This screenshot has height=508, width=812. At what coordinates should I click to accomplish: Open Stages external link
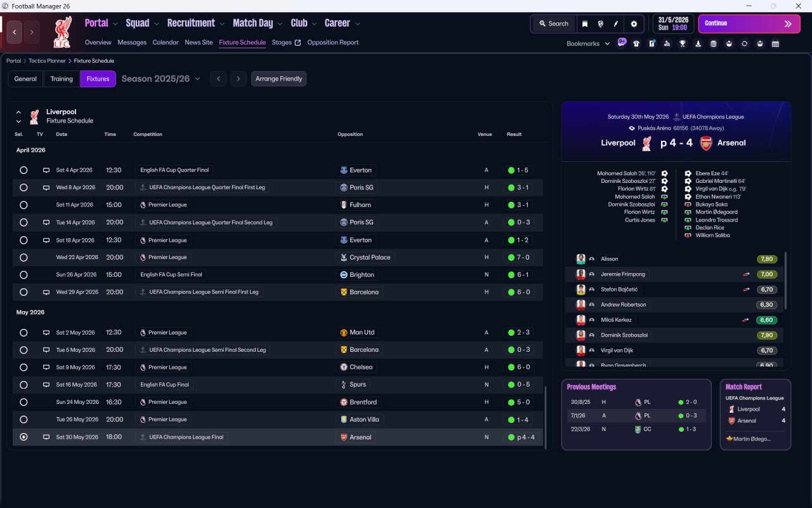point(286,43)
